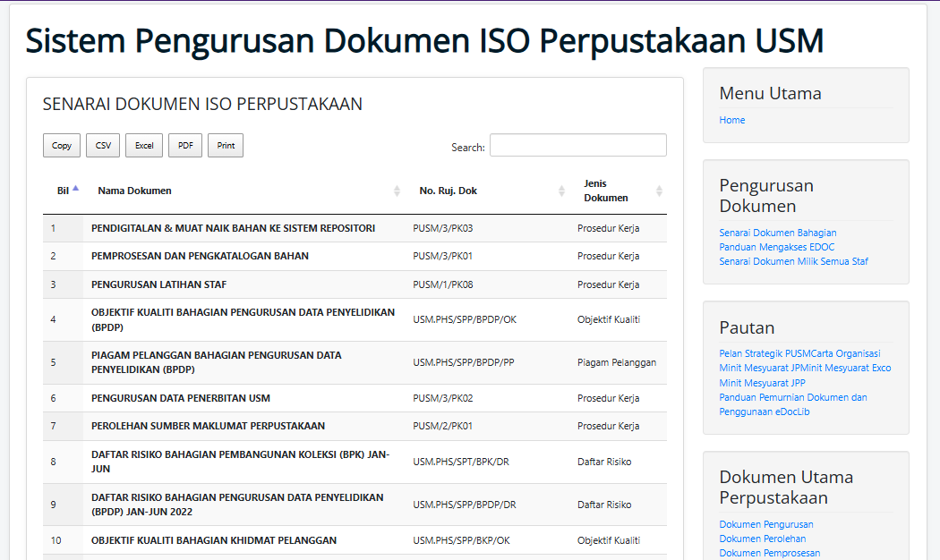Open Dokumen Perolehan link
This screenshot has width=940, height=560.
(x=762, y=539)
